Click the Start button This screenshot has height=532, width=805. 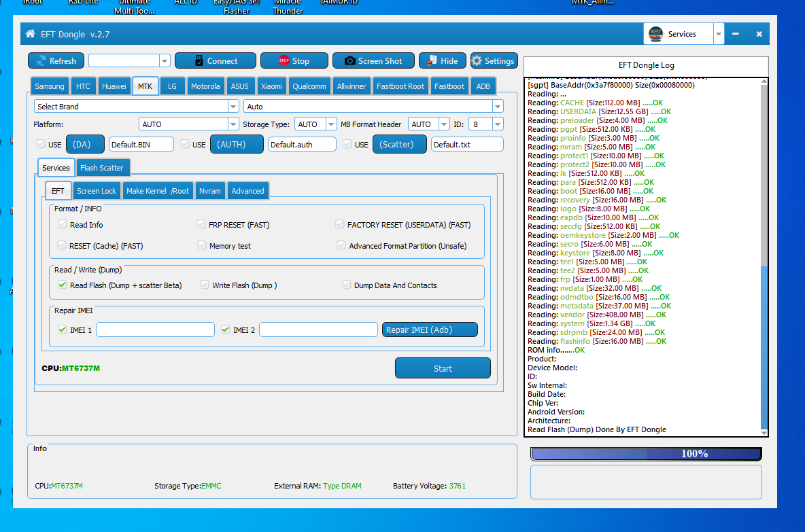point(443,368)
